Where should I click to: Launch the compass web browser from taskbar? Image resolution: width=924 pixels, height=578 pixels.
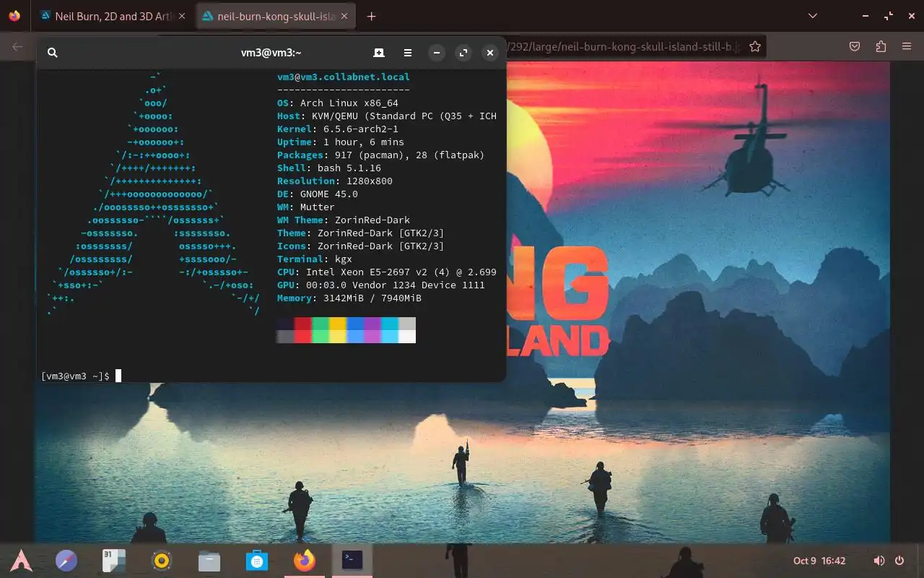[66, 560]
